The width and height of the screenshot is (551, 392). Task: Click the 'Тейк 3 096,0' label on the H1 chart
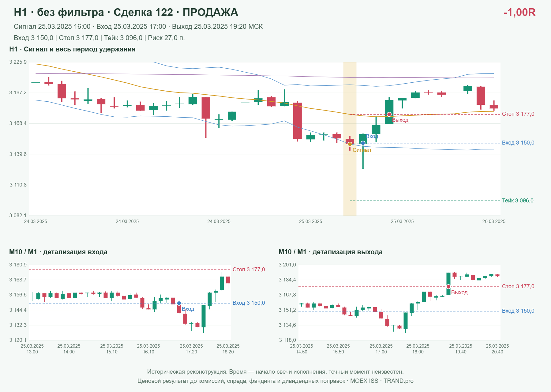(518, 201)
